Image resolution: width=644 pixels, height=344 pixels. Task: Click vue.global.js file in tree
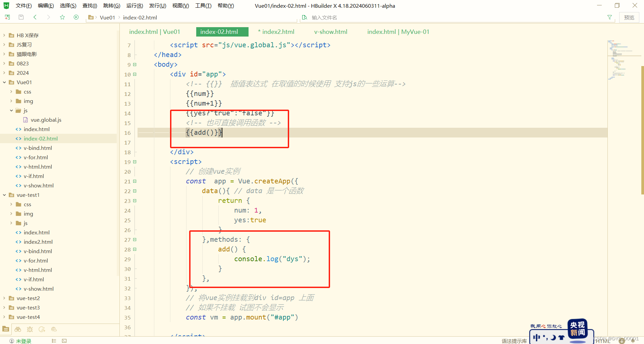click(x=46, y=120)
